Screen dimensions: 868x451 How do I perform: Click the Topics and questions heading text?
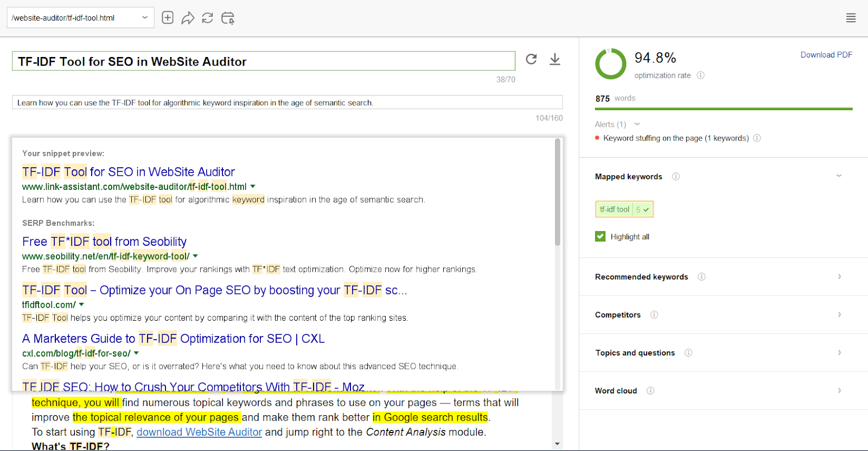(x=635, y=353)
